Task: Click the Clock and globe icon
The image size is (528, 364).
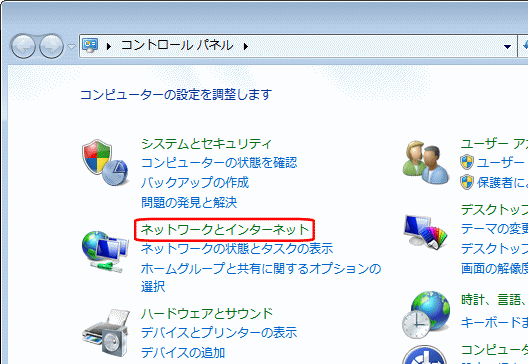Action: tap(426, 315)
